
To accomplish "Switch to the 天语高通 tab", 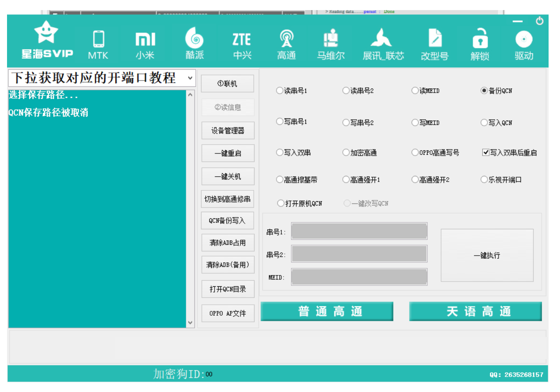I will (x=475, y=311).
